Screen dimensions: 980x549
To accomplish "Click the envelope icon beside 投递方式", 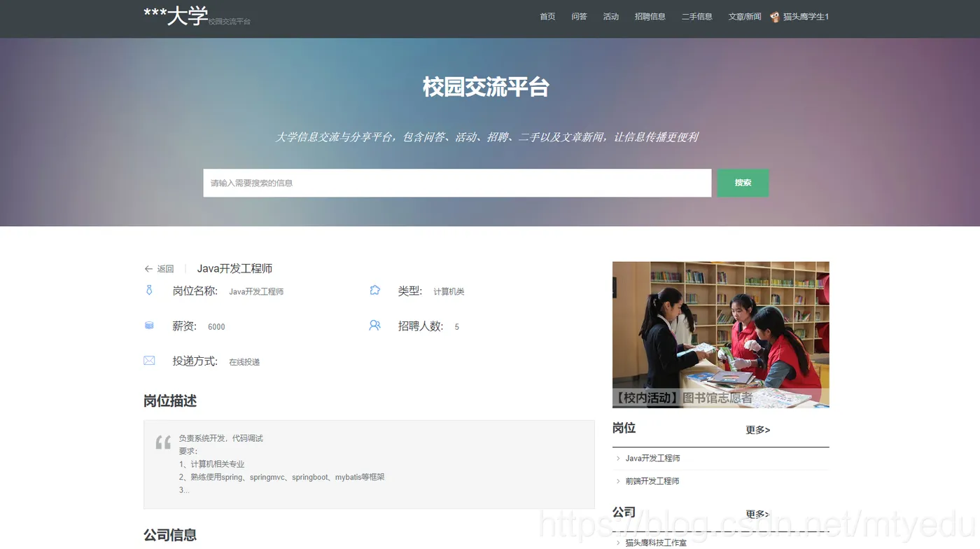I will pyautogui.click(x=149, y=361).
